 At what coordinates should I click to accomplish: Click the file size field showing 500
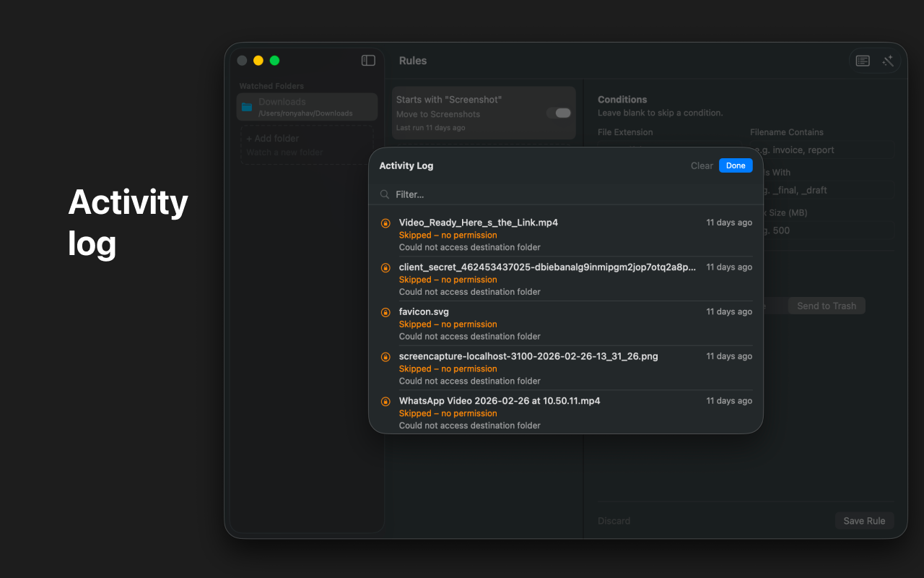(x=822, y=230)
